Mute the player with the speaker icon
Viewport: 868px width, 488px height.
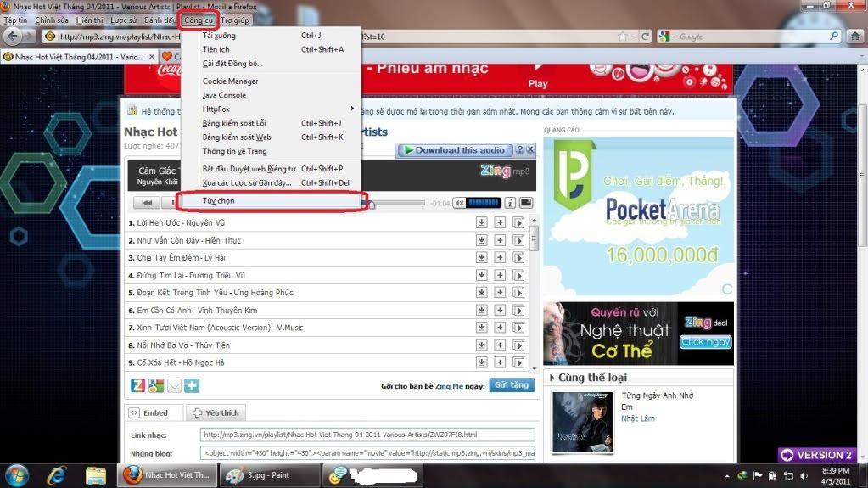point(460,203)
